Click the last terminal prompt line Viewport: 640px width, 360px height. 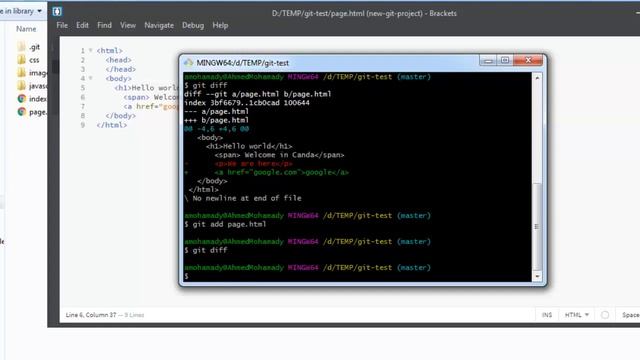pyautogui.click(x=186, y=276)
